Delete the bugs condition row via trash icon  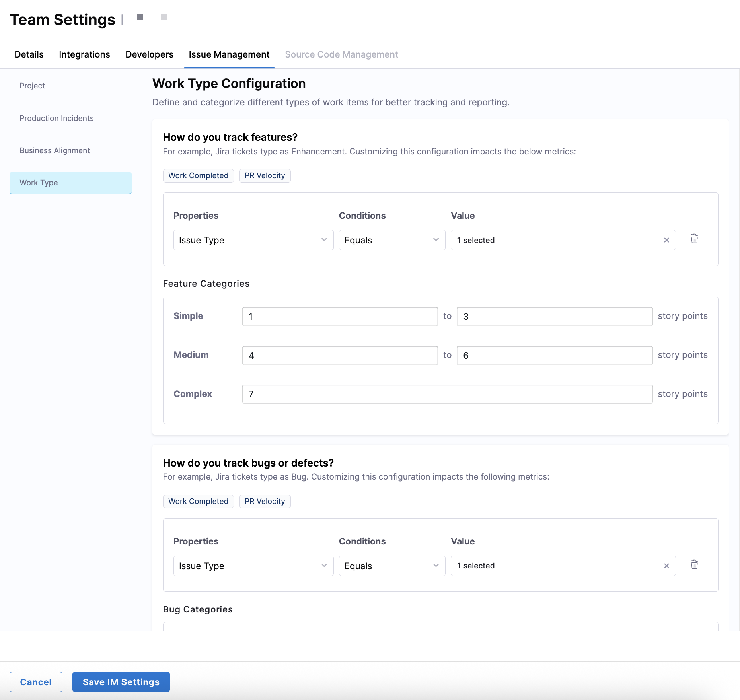coord(694,565)
